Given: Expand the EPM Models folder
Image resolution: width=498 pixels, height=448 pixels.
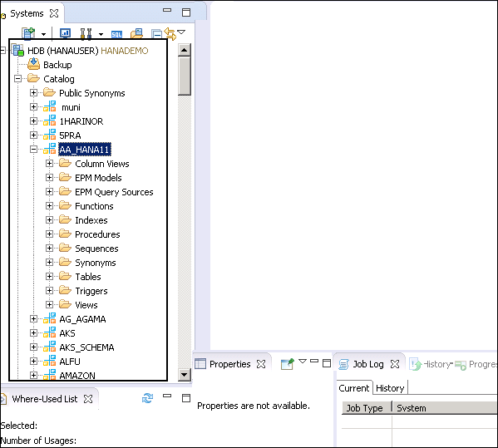Looking at the screenshot, I should coord(49,178).
